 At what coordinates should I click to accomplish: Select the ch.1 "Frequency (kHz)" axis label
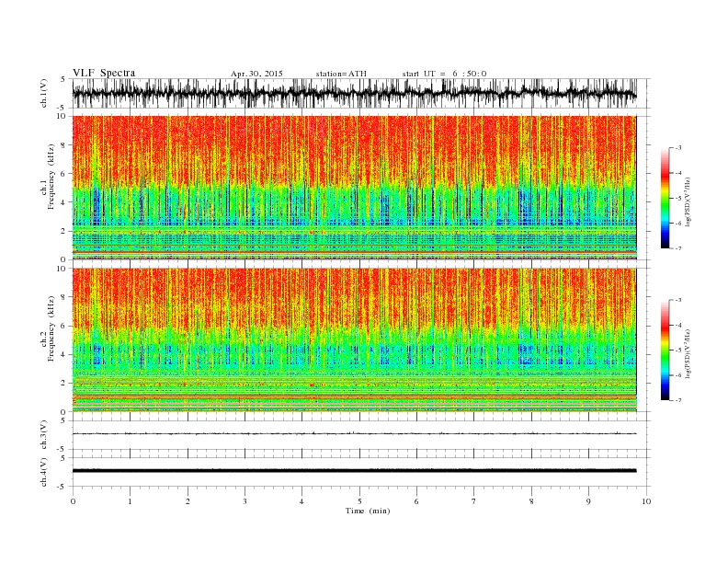point(52,177)
